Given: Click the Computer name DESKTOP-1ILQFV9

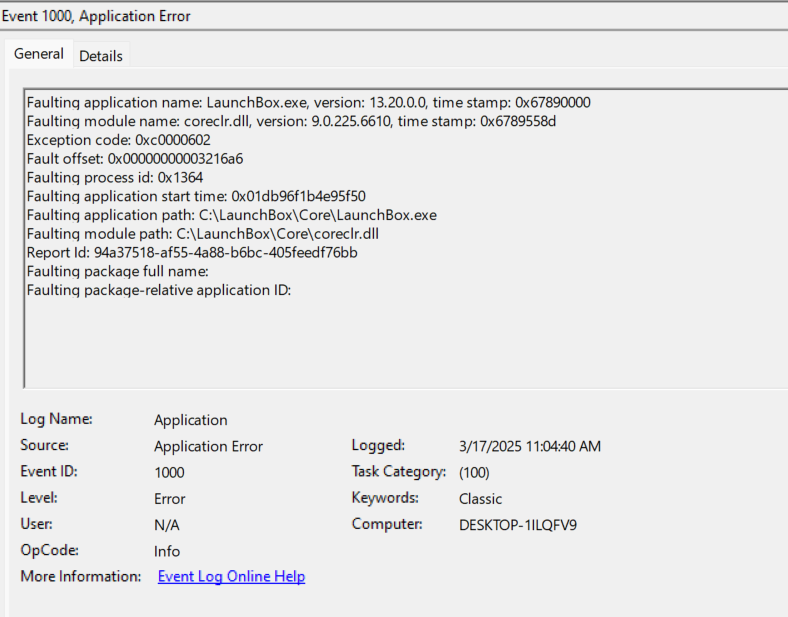Looking at the screenshot, I should 518,525.
